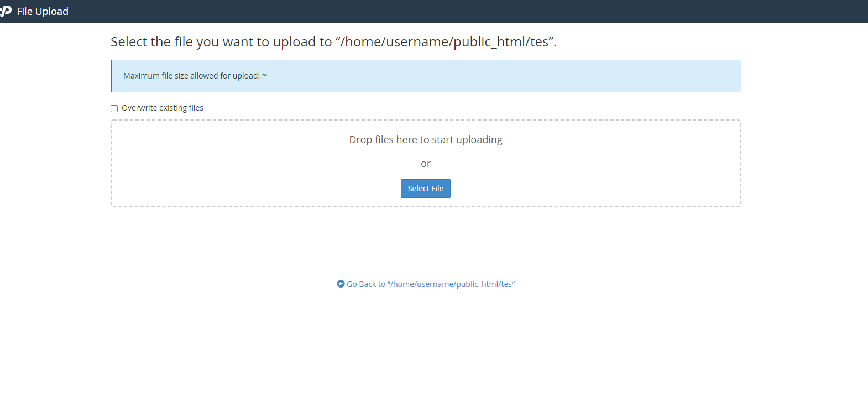
Task: Enable the Overwrite existing files checkbox
Action: coord(114,108)
